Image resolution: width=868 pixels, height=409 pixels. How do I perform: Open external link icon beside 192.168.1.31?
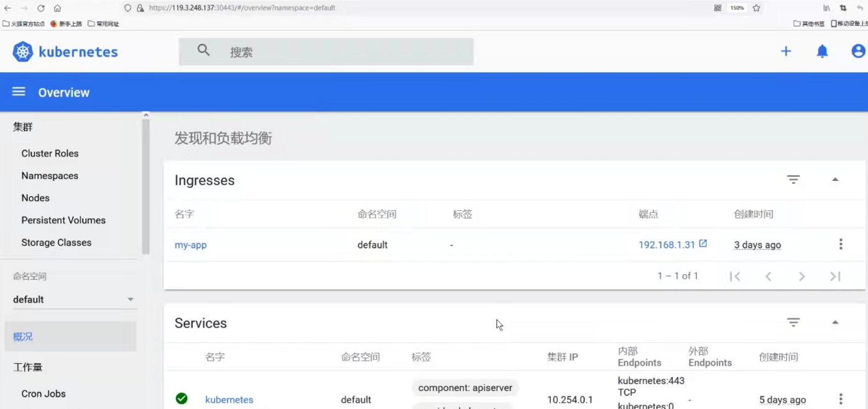(703, 244)
